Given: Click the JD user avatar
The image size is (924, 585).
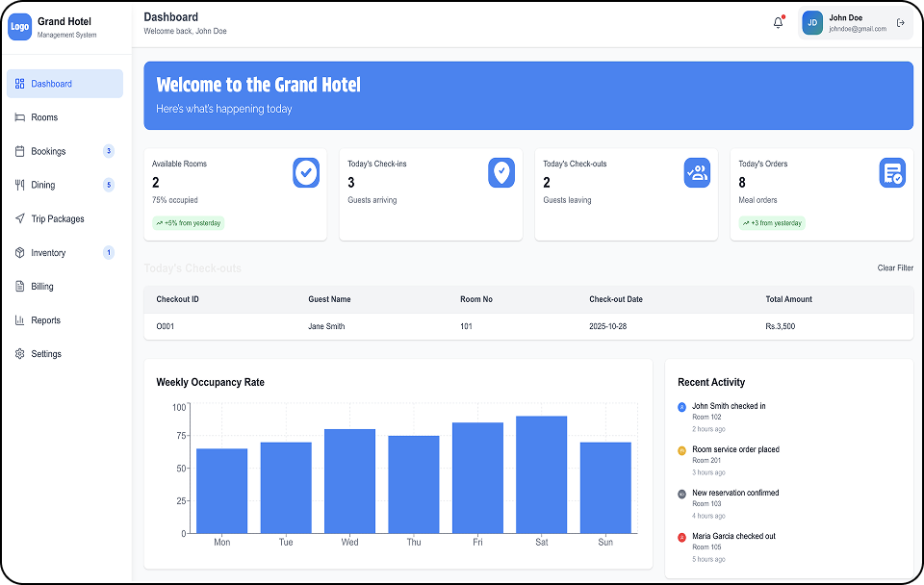Looking at the screenshot, I should tap(812, 23).
